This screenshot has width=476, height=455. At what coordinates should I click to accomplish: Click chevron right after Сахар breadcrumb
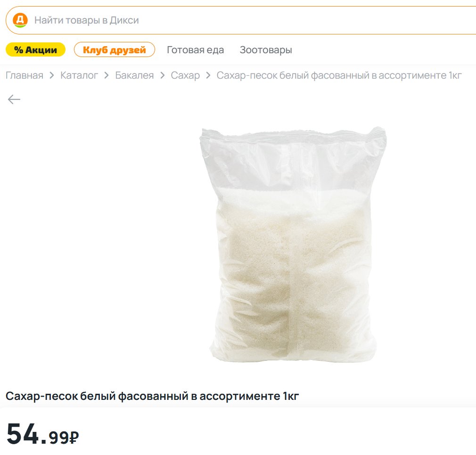(208, 75)
